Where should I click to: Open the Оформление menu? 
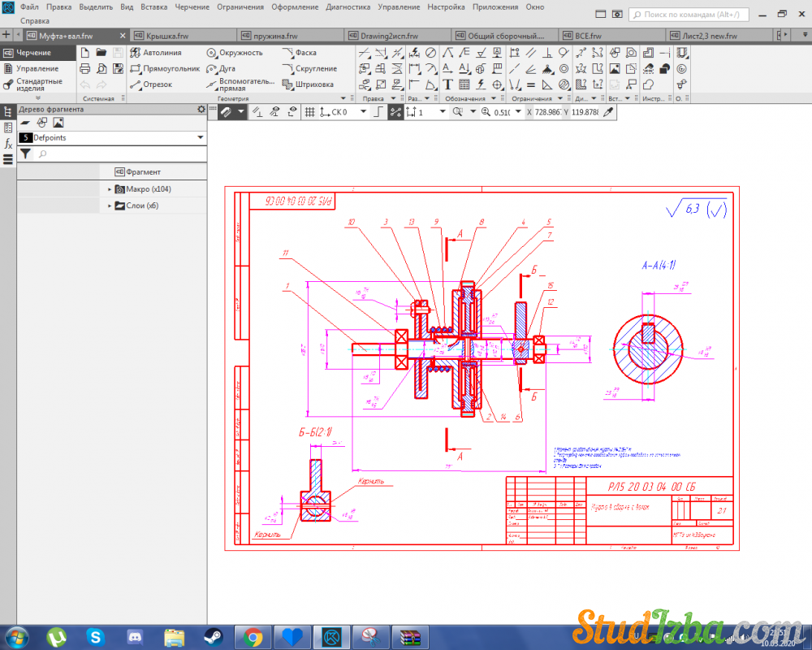pyautogui.click(x=295, y=6)
